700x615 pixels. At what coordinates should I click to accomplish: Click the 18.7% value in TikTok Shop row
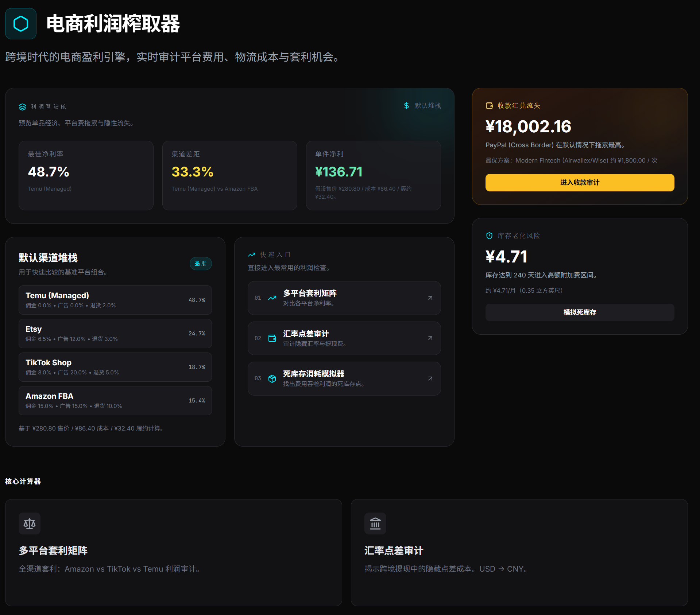[197, 367]
